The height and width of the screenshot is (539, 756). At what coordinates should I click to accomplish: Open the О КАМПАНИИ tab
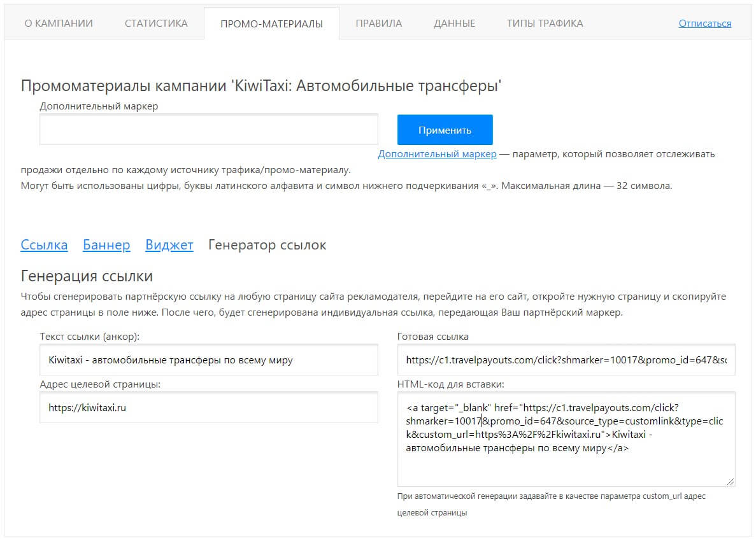point(59,24)
